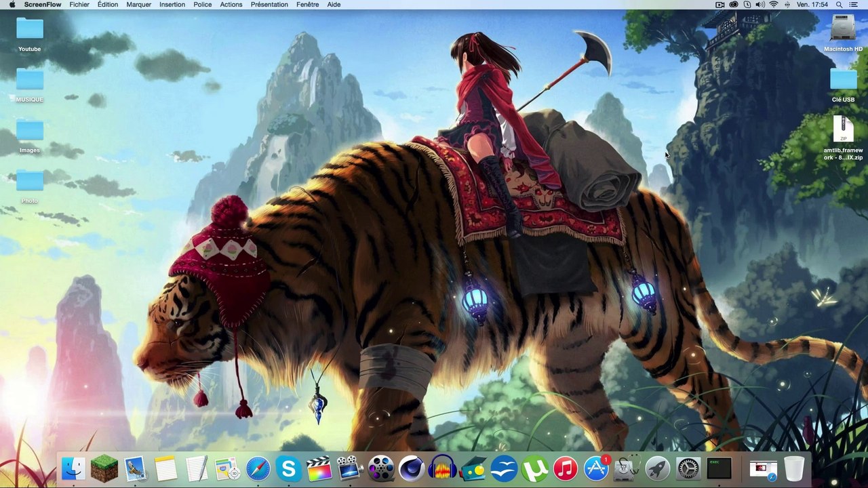The width and height of the screenshot is (868, 488).
Task: Open the Marquer menu
Action: 139,5
